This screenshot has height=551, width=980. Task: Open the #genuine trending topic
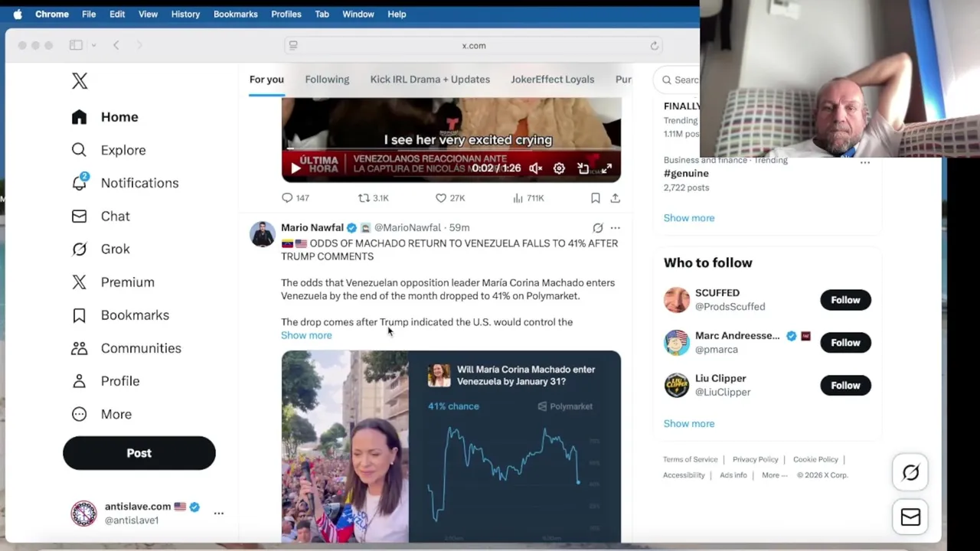tap(686, 174)
